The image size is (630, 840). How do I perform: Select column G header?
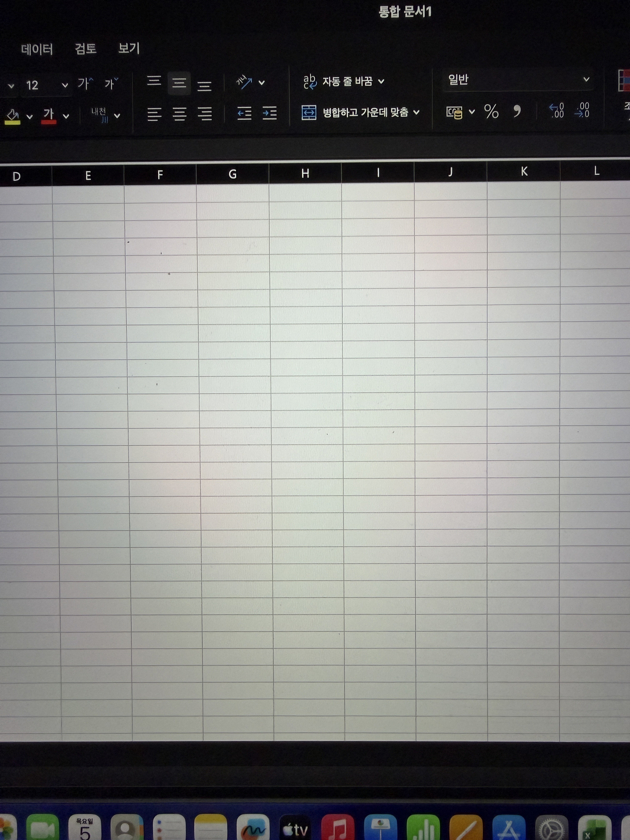click(x=232, y=174)
